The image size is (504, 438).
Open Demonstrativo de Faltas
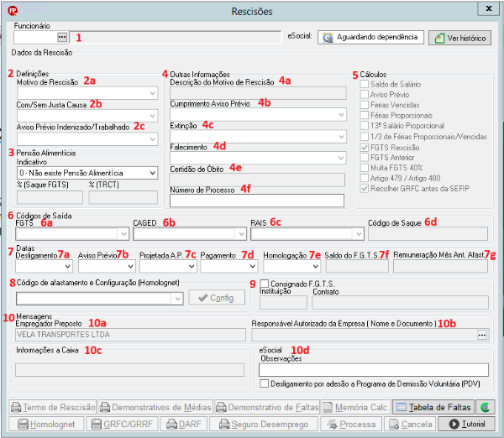click(x=267, y=407)
